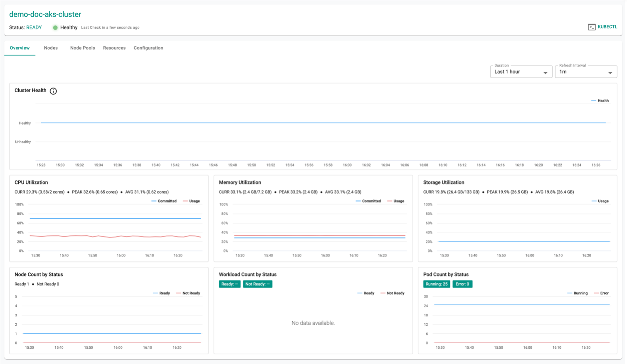The height and width of the screenshot is (364, 627).
Task: Click the Workload 'Not Ready: —' badge
Action: pos(257,284)
